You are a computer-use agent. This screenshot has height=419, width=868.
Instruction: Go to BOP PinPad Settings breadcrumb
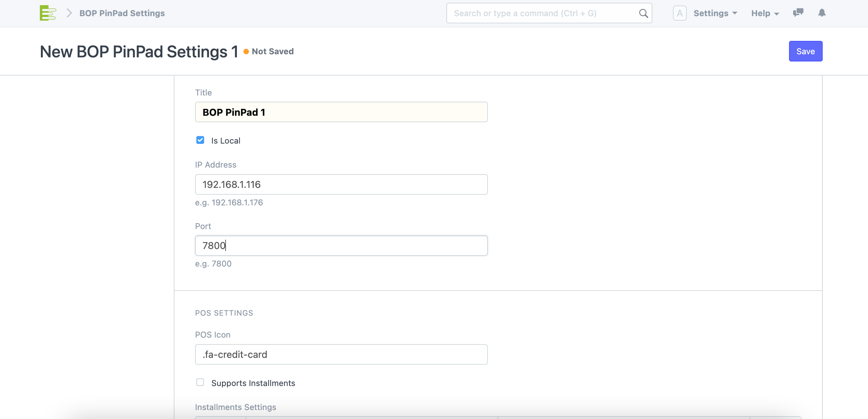point(122,13)
